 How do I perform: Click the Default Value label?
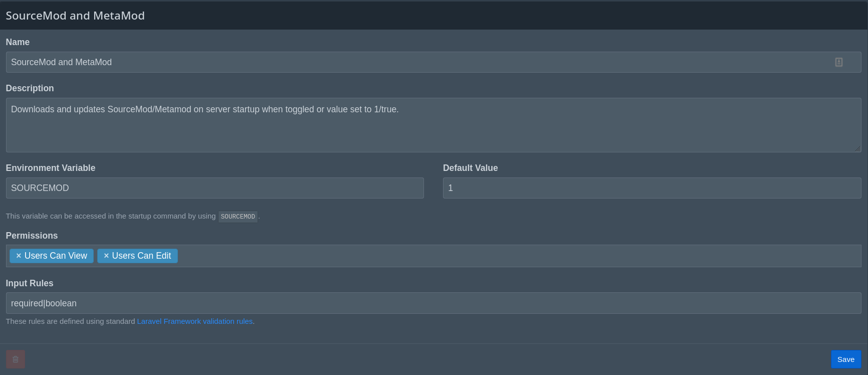pos(471,168)
